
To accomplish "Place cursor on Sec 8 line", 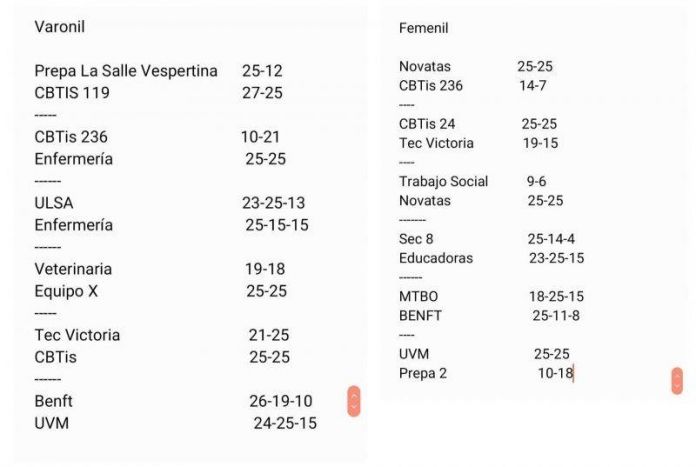I will (416, 239).
